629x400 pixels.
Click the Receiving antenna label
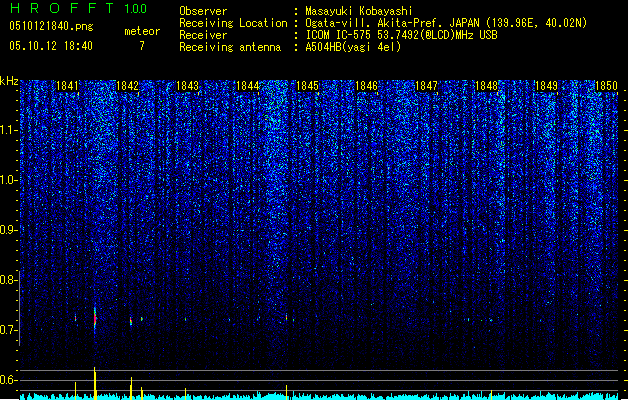pos(230,47)
